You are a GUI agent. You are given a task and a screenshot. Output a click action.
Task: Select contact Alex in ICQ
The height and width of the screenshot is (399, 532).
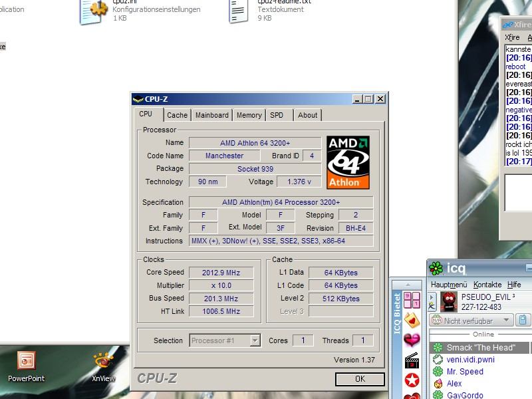click(x=454, y=384)
